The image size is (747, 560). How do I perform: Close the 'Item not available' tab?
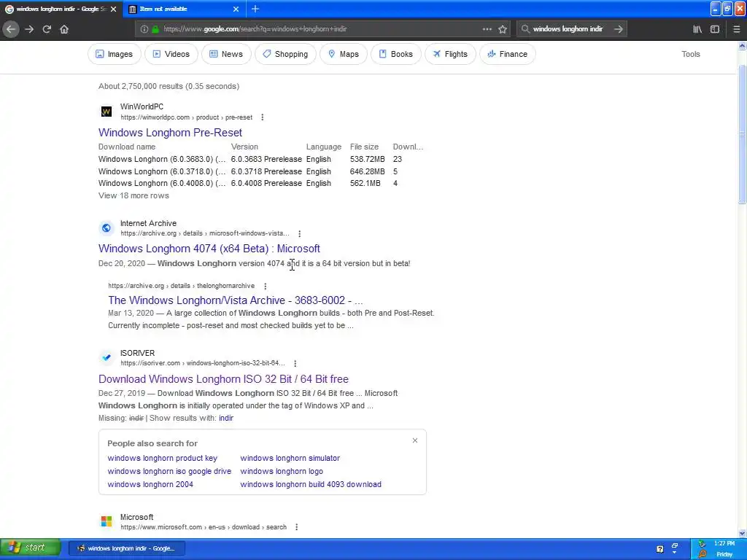click(236, 9)
